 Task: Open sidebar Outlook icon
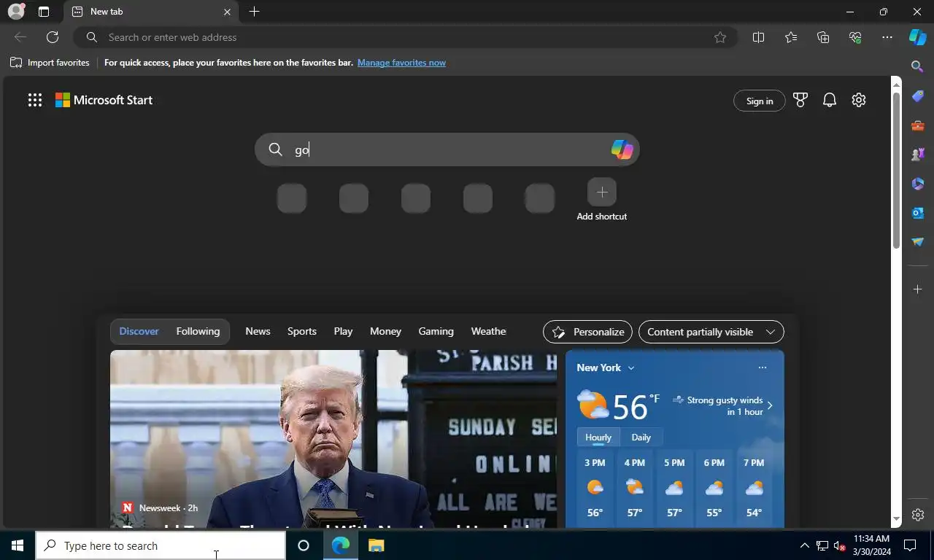[x=918, y=213]
